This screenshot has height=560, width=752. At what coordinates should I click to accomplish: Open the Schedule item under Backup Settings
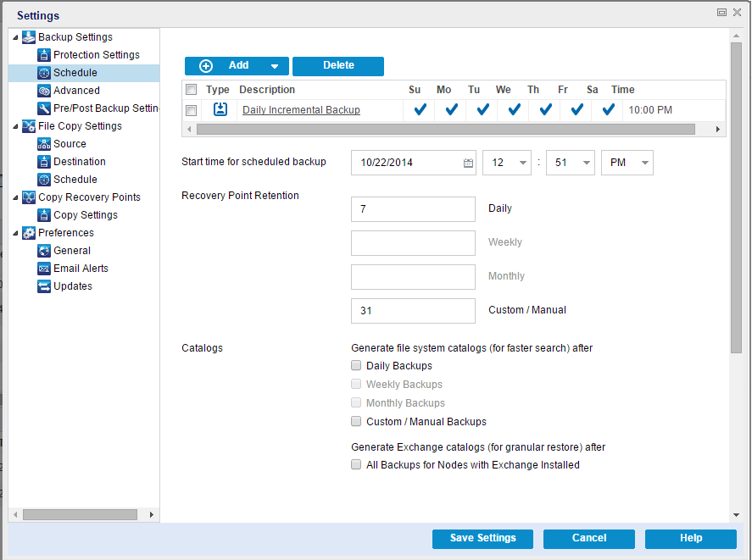(x=75, y=72)
